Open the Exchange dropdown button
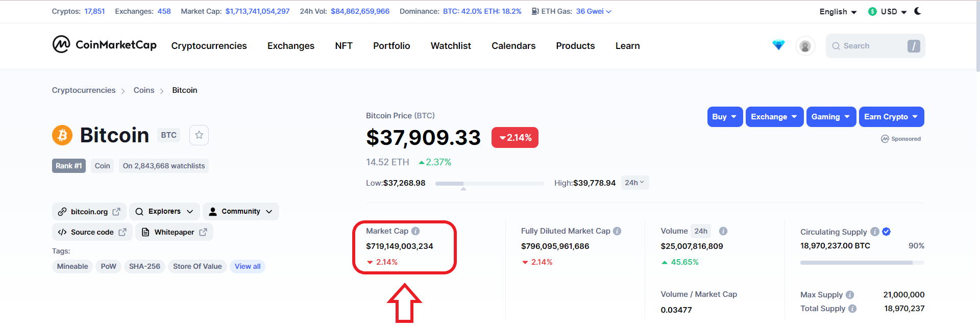This screenshot has width=980, height=329. (x=774, y=117)
